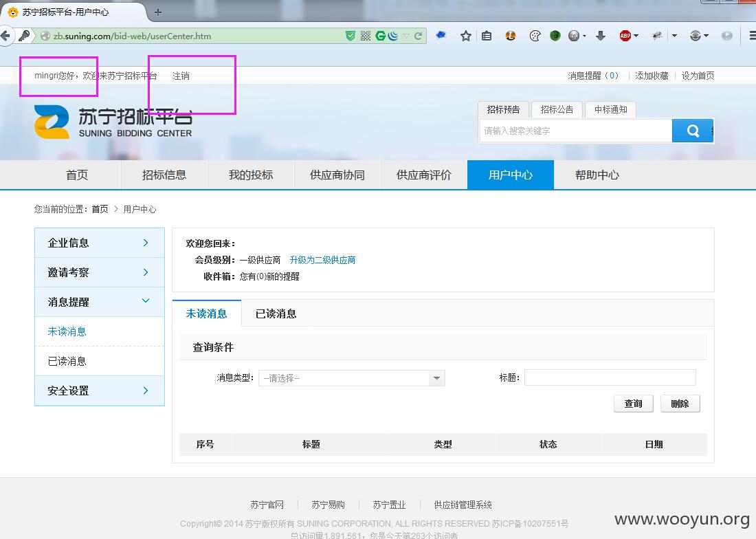
Task: Click the dark green round extension icon
Action: click(555, 36)
